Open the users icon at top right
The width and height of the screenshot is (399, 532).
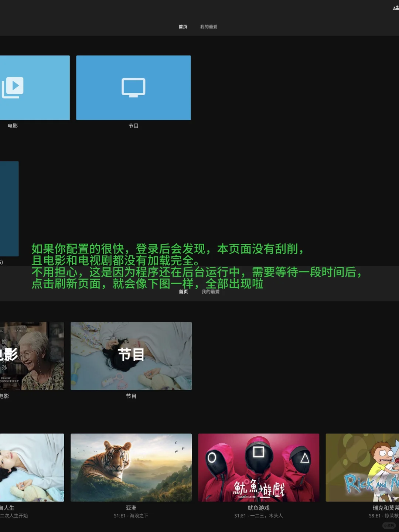coord(396,8)
